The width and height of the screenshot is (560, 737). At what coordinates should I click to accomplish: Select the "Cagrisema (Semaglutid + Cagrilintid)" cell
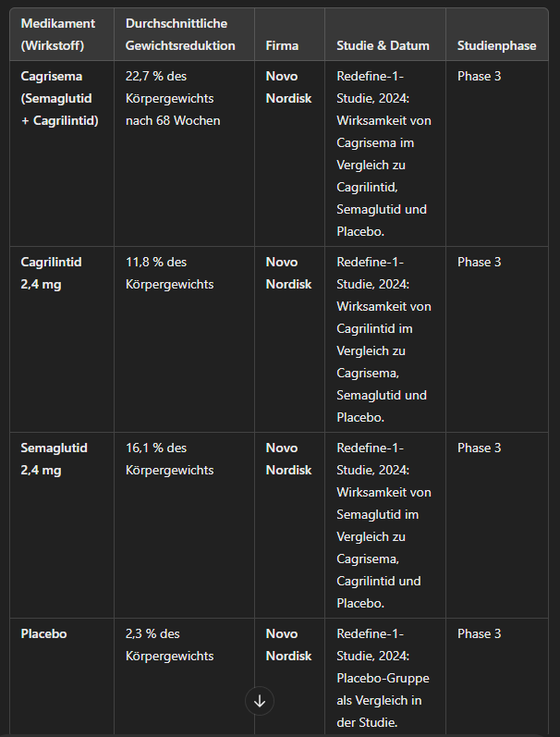tap(60, 98)
